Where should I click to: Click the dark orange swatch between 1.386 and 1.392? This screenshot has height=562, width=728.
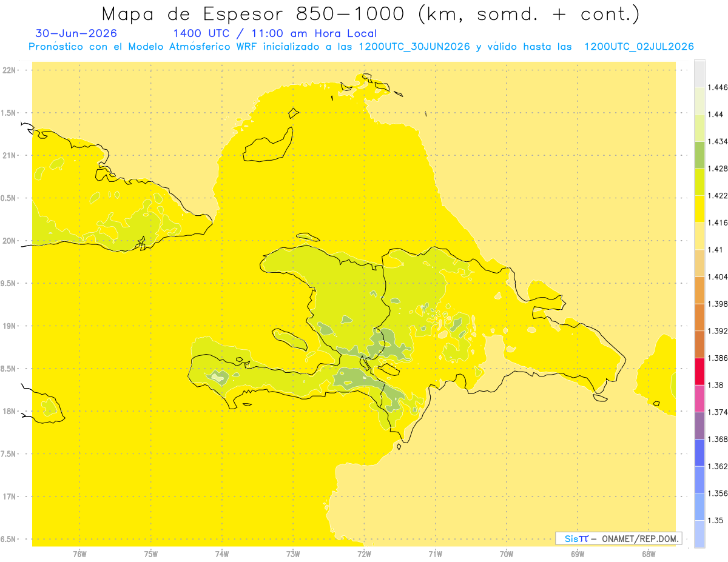699,344
